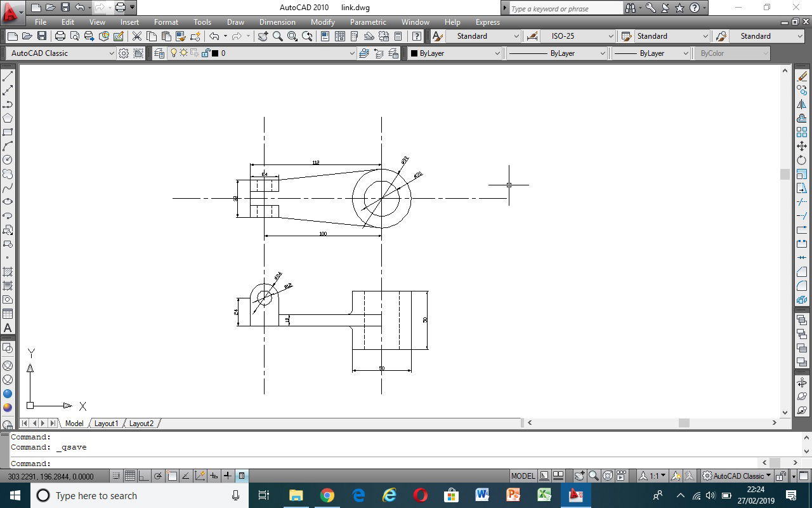Toggle Object Snap in the status bar
This screenshot has height=508, width=812.
coord(172,475)
